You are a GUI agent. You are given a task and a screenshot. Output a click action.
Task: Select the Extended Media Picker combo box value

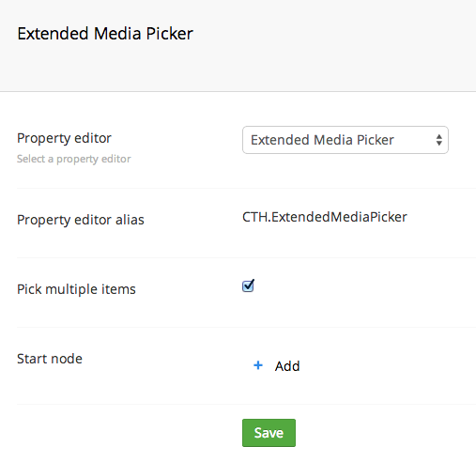click(x=322, y=140)
